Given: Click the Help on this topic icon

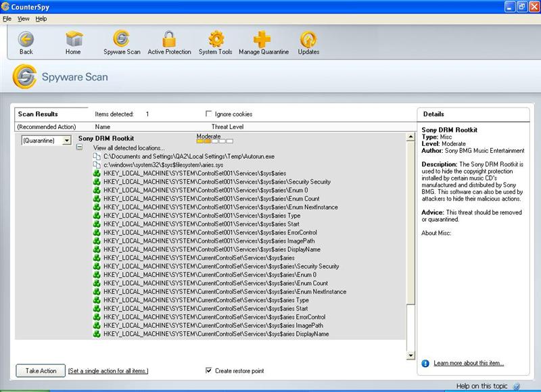Looking at the screenshot, I should [517, 387].
